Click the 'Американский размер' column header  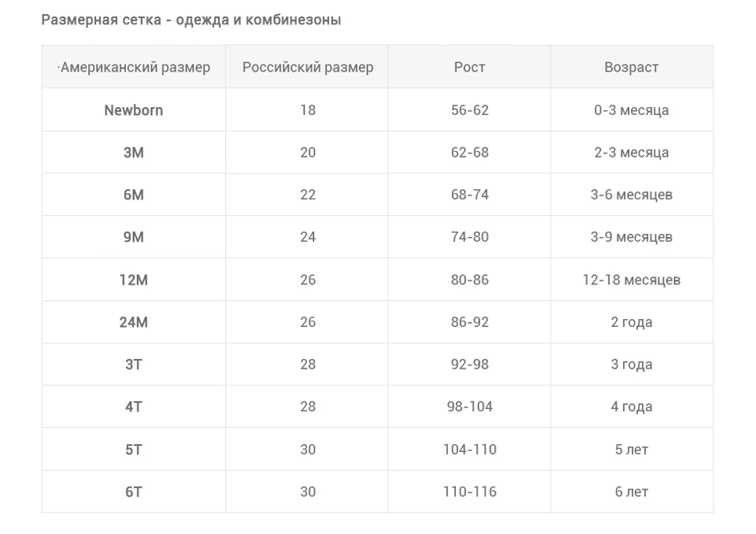134,67
